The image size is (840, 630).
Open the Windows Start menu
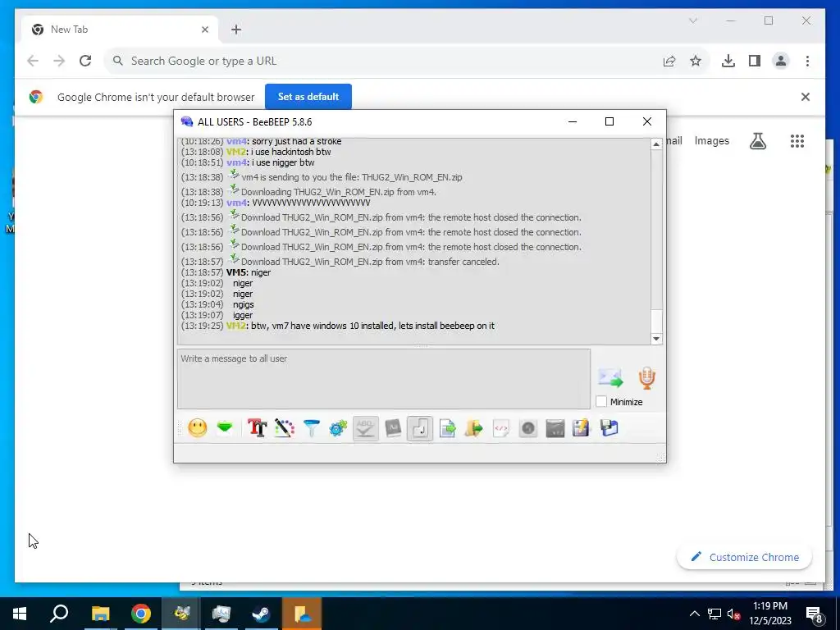pyautogui.click(x=20, y=614)
